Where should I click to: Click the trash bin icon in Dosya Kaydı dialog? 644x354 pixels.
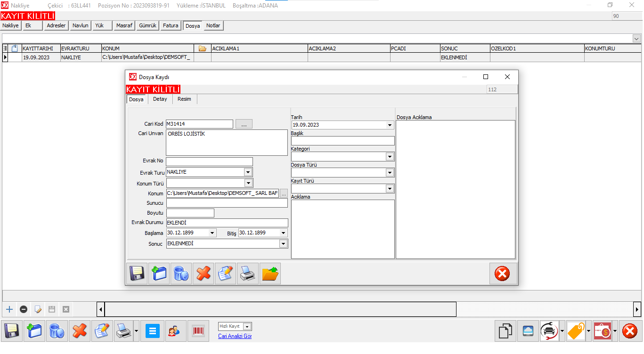pos(181,274)
